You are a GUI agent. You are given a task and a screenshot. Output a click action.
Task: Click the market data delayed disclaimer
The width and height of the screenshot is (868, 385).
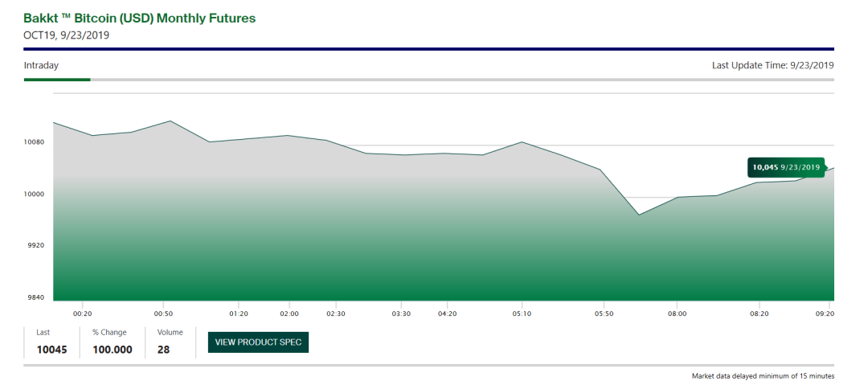tap(763, 376)
